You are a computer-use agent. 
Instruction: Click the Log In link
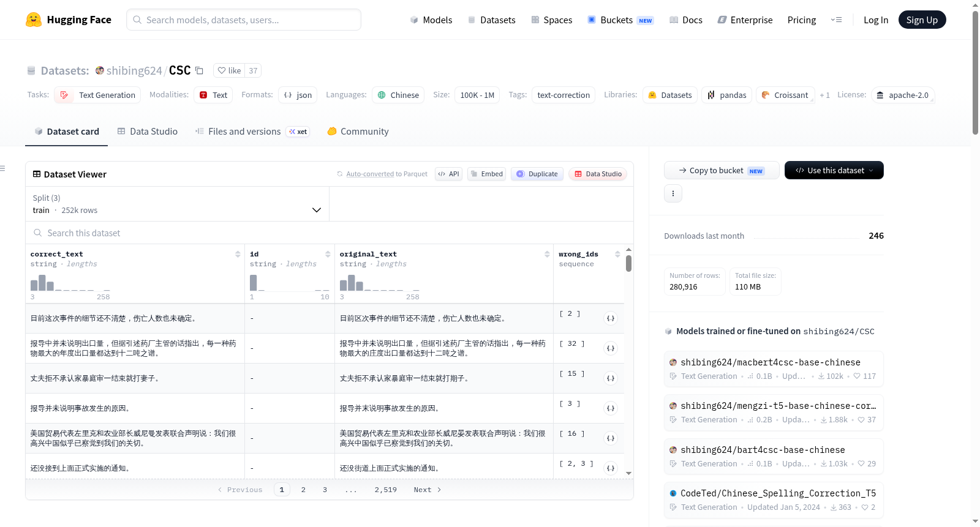tap(876, 20)
